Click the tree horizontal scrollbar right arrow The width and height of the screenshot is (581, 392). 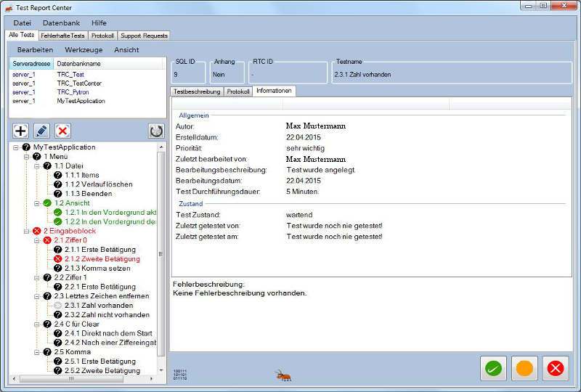pos(152,379)
